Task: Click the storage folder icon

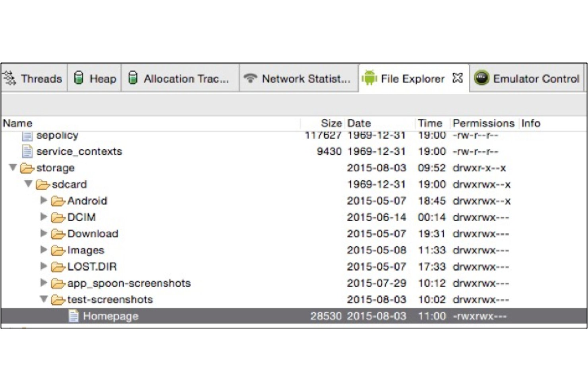Action: [27, 168]
